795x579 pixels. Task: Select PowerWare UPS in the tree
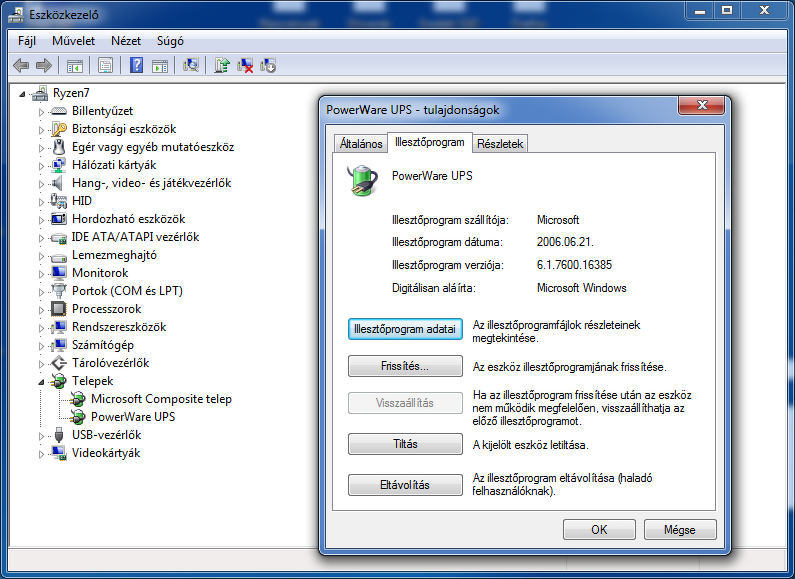(x=133, y=417)
